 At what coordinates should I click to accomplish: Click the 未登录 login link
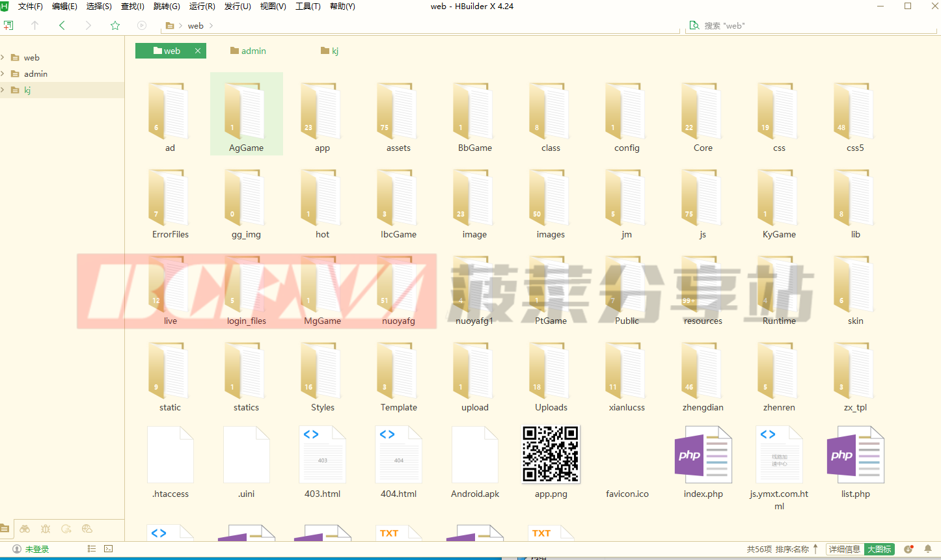point(36,549)
